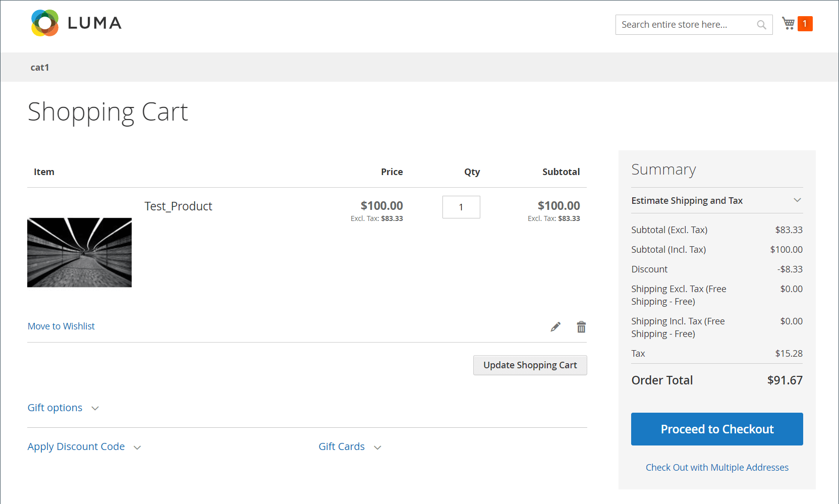Open the Test_Product name link

point(178,206)
